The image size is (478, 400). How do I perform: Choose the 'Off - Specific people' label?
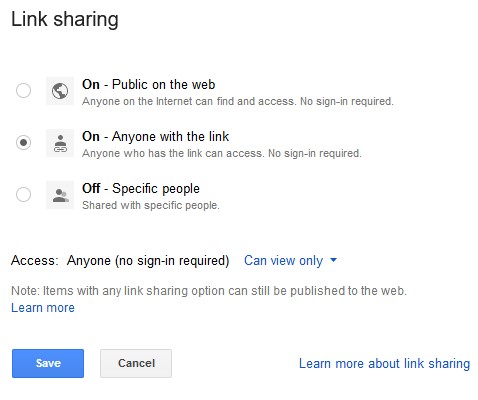click(141, 189)
